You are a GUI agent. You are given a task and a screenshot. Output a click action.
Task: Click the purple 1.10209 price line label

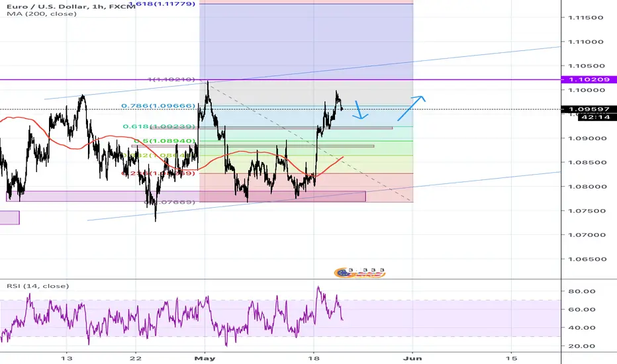click(x=589, y=79)
